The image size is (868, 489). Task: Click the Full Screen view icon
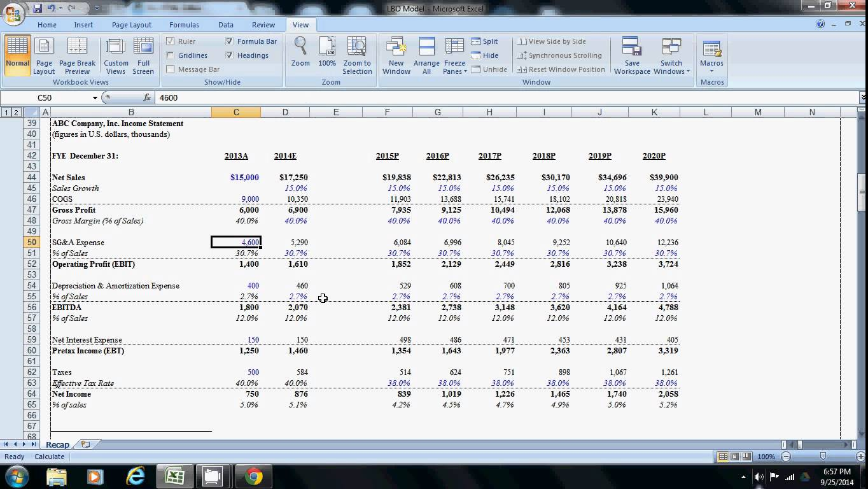coord(143,55)
